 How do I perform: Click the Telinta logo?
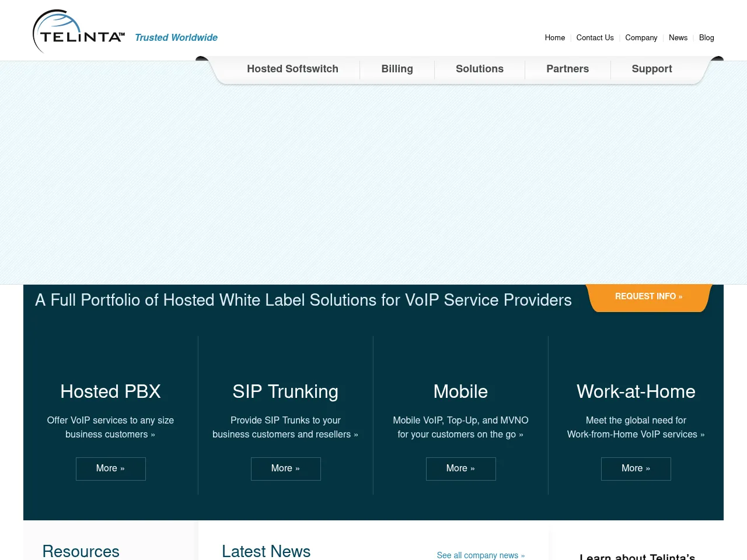coord(78,30)
